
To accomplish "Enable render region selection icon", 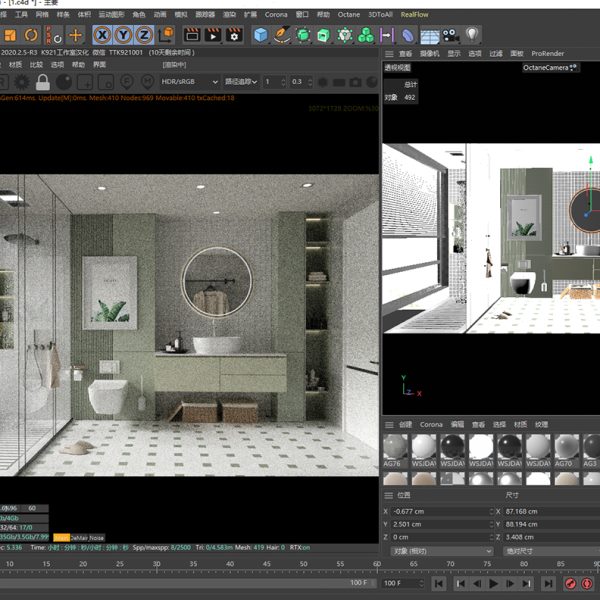I will 85,82.
